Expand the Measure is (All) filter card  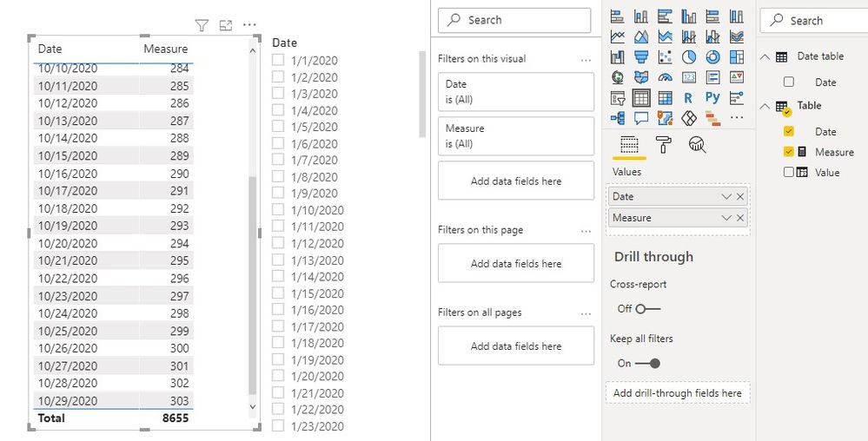pyautogui.click(x=516, y=136)
